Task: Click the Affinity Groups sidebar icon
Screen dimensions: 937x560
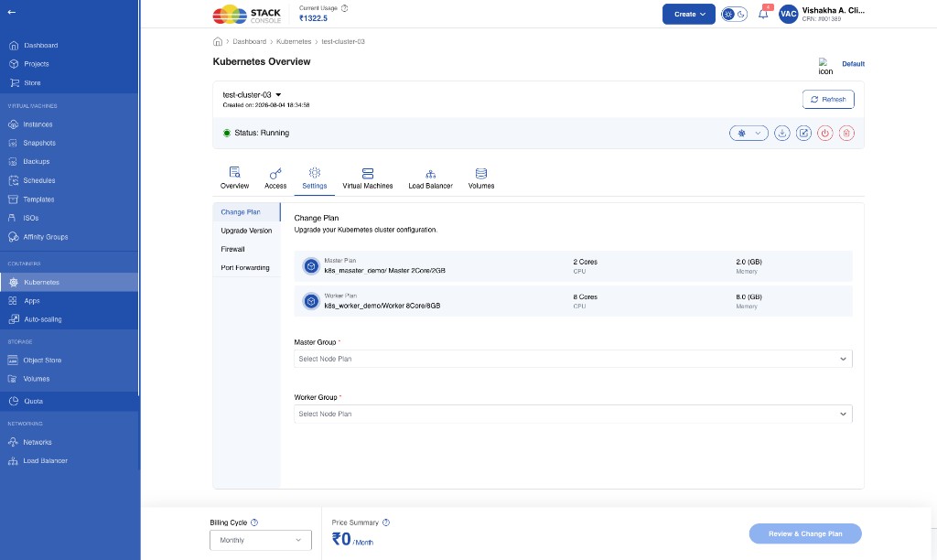Action: point(13,237)
